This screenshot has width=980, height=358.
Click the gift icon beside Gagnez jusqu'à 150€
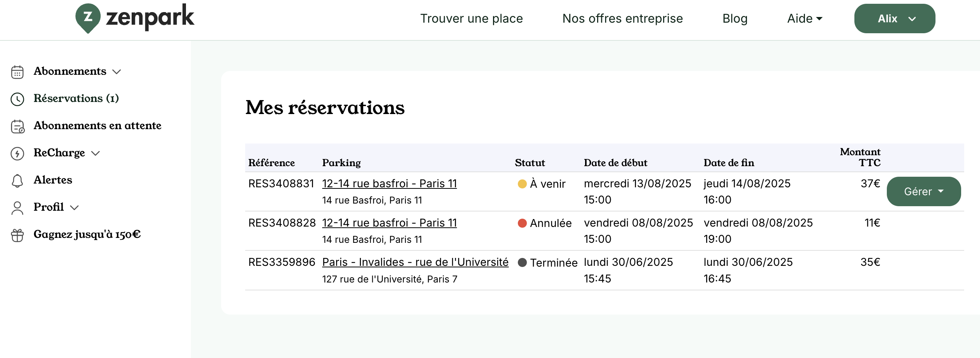tap(17, 235)
